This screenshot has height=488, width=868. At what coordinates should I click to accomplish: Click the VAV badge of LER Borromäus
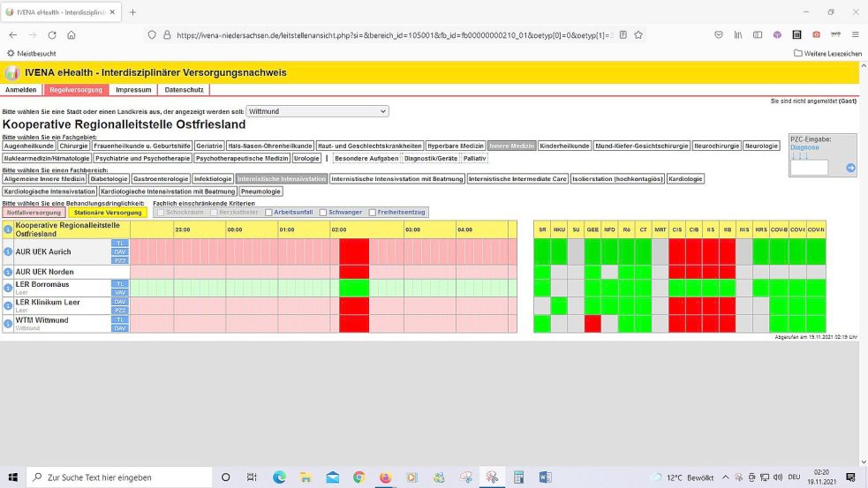[x=120, y=293]
